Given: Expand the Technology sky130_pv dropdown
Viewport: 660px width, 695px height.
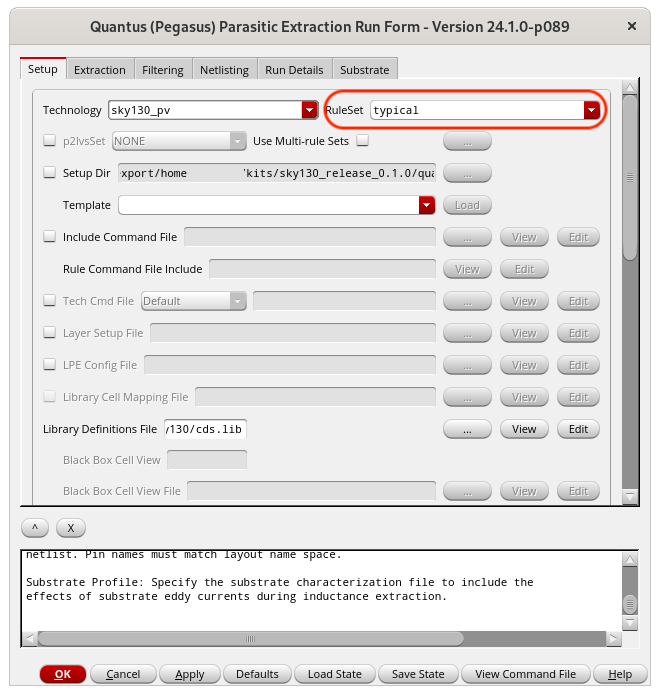Looking at the screenshot, I should tap(309, 110).
